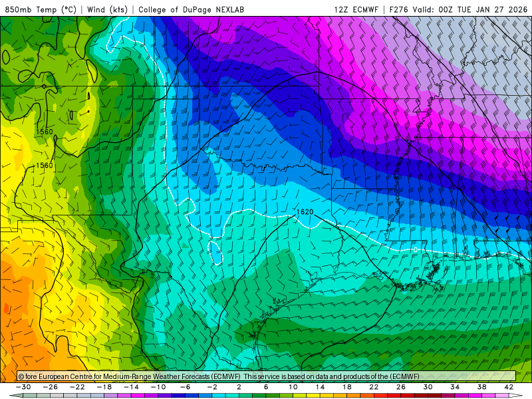The image size is (532, 399).
Task: Click the "-6" colorbar tick label
Action: click(x=185, y=387)
